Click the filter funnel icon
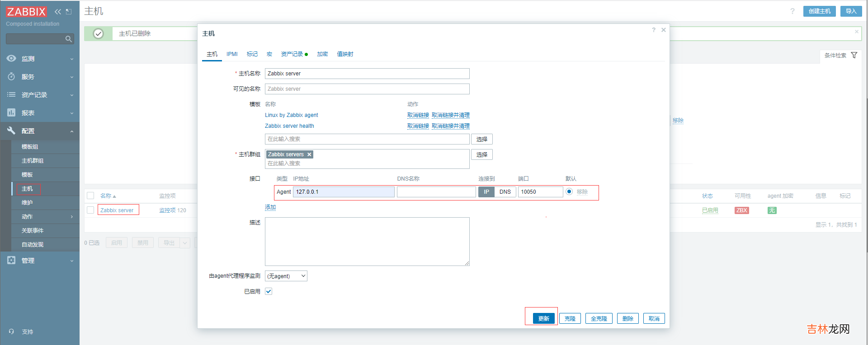 (854, 55)
